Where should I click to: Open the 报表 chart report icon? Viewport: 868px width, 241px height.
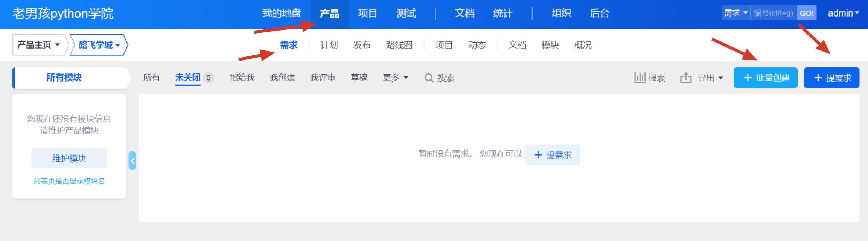640,78
